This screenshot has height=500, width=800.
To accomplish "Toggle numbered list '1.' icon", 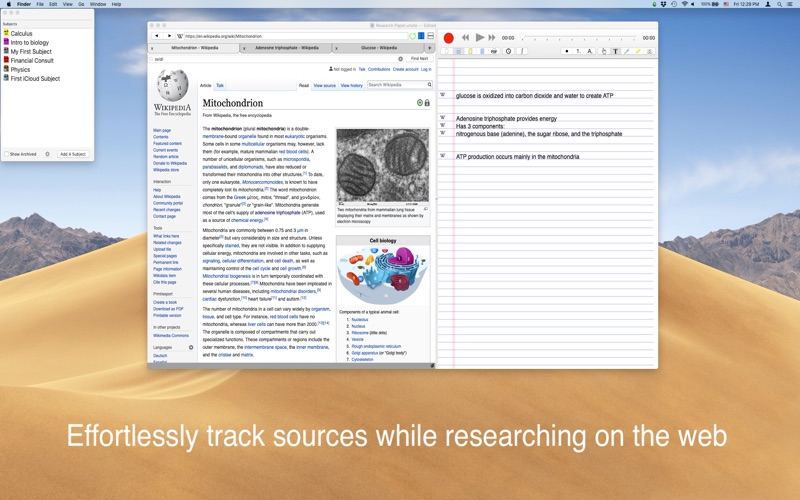I will click(x=579, y=51).
